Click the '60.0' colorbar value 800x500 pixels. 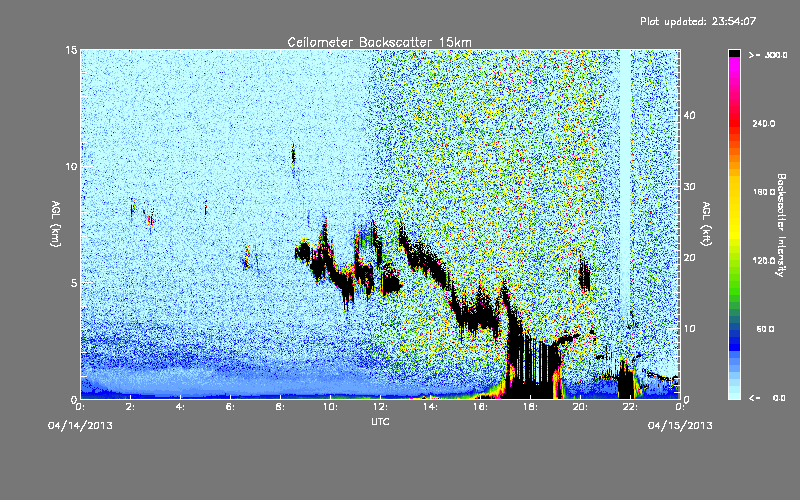tap(765, 329)
